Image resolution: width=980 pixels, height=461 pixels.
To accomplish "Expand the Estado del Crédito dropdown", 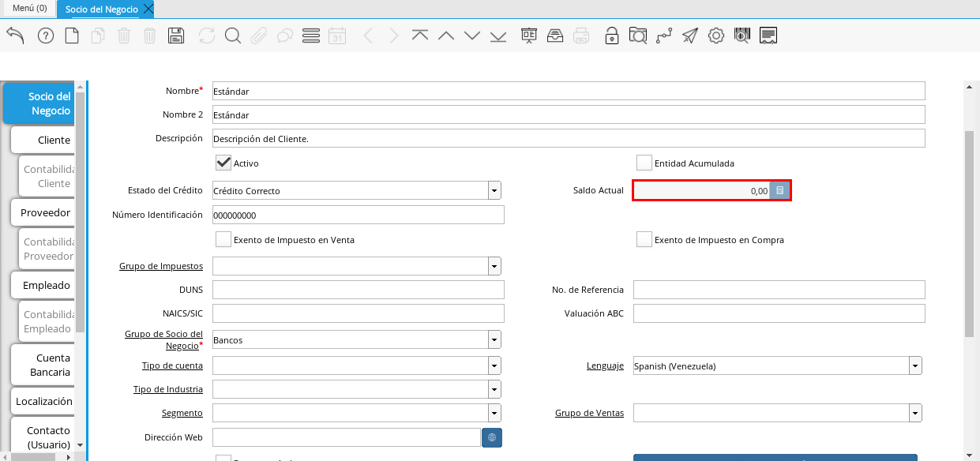I will click(x=494, y=190).
